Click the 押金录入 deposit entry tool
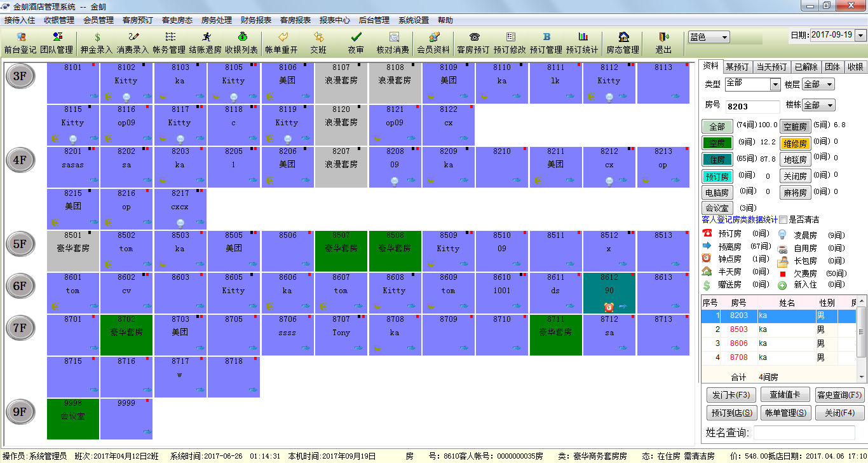868x463 pixels. (97, 43)
